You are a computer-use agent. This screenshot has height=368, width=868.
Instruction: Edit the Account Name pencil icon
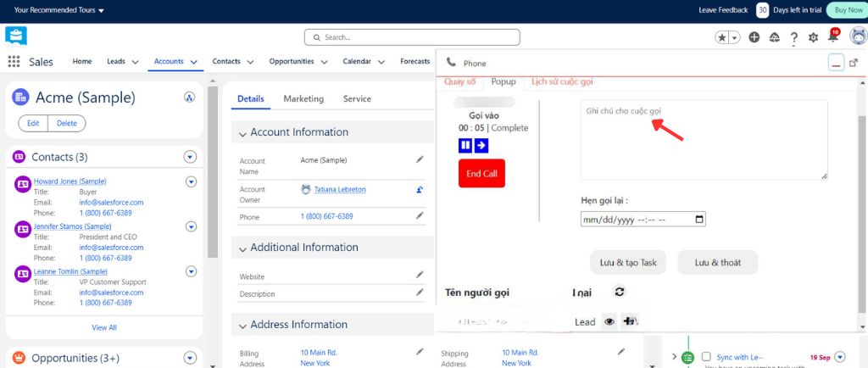pyautogui.click(x=420, y=159)
